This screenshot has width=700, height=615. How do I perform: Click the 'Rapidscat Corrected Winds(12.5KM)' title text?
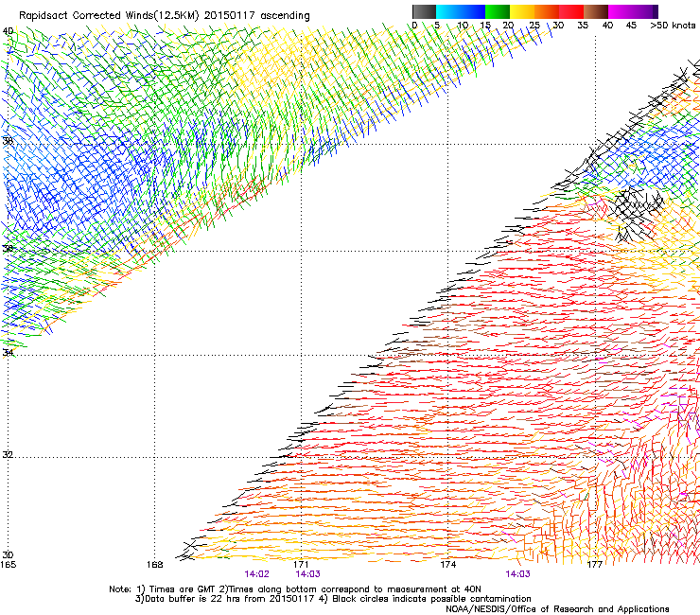tap(109, 16)
